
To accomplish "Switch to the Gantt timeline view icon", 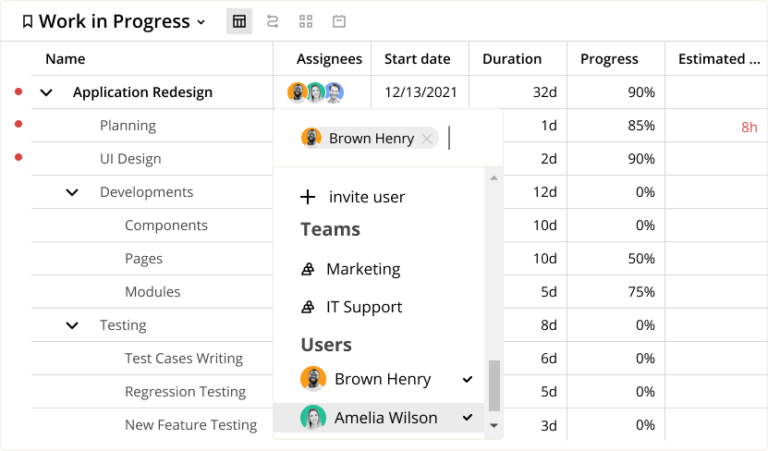I will (x=272, y=22).
